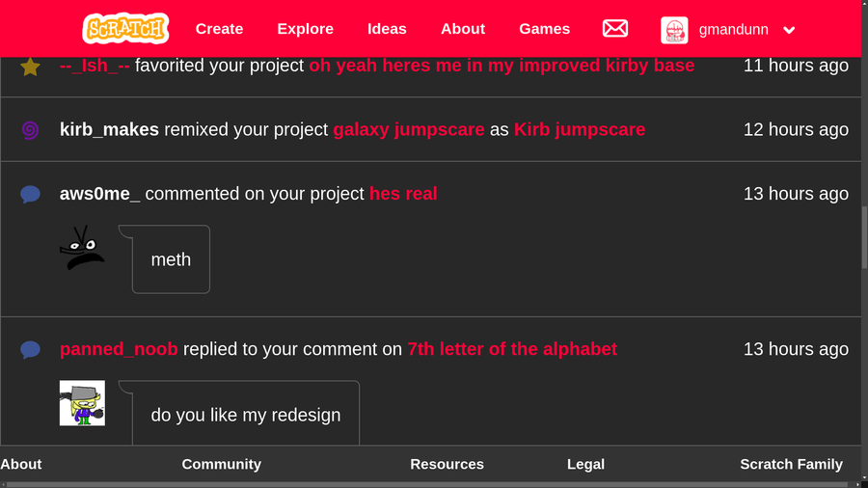Click comment bubble icon beside aws0me_
The height and width of the screenshot is (488, 868).
click(30, 194)
